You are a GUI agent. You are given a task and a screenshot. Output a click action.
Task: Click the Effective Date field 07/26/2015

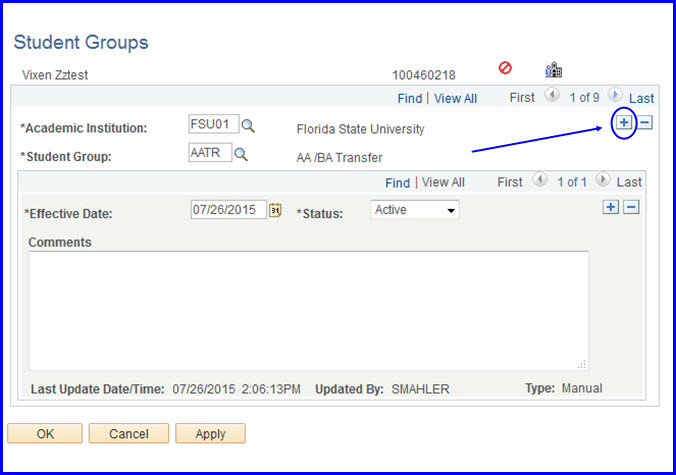(x=229, y=209)
